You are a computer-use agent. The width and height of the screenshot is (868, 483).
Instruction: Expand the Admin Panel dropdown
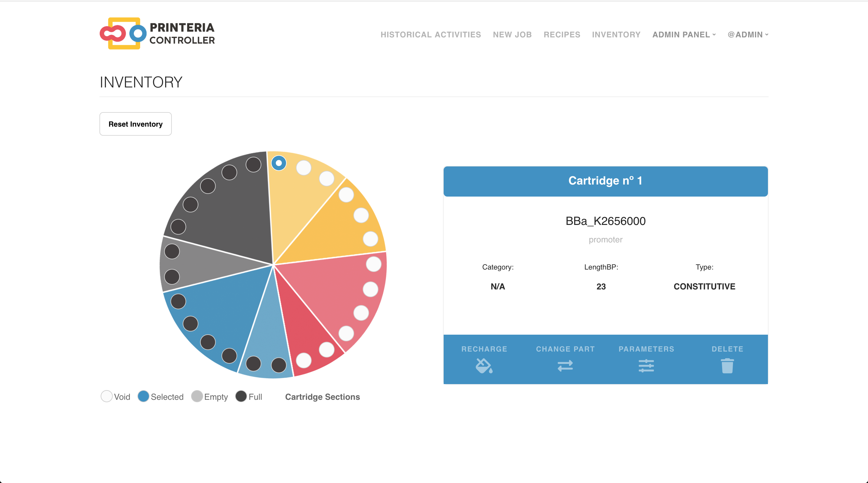coord(681,34)
